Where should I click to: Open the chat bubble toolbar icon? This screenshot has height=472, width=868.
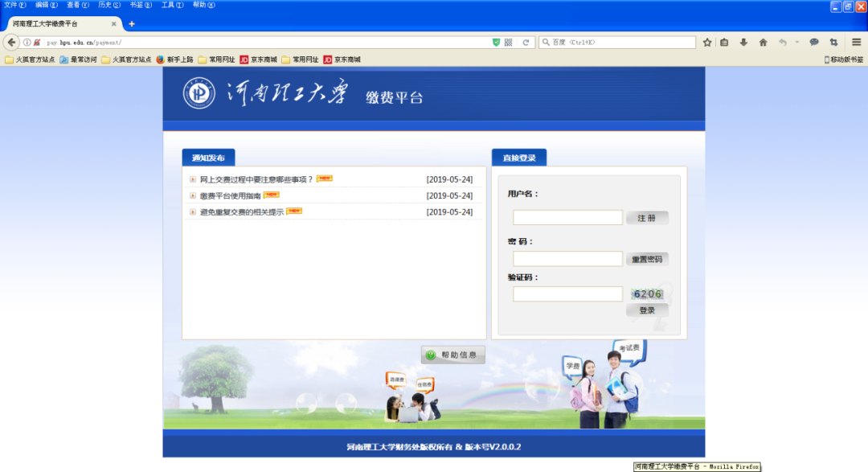click(813, 42)
